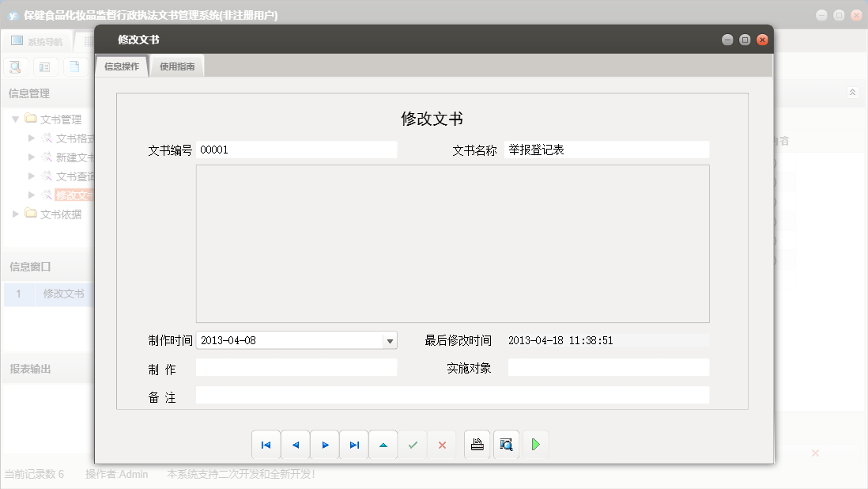This screenshot has width=868, height=489.
Task: Collapse the 文书管理 tree folder
Action: pos(15,119)
